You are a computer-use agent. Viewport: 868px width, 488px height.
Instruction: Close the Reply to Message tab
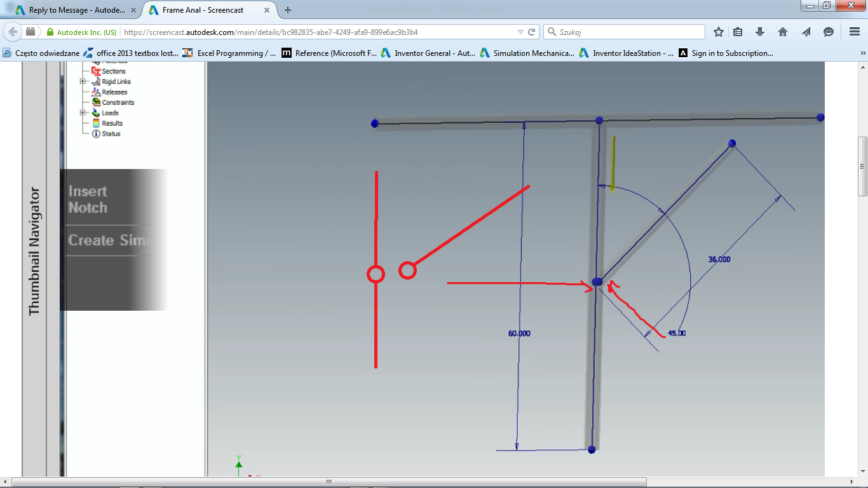(135, 10)
